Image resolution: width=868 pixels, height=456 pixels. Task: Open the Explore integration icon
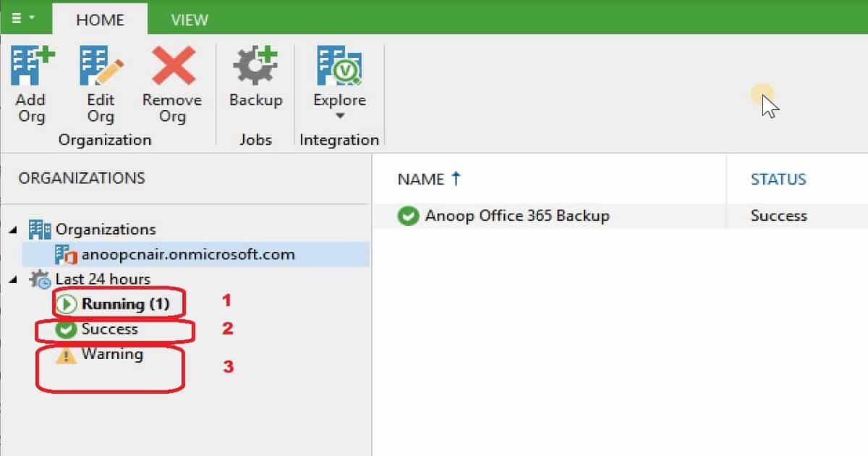[x=339, y=67]
